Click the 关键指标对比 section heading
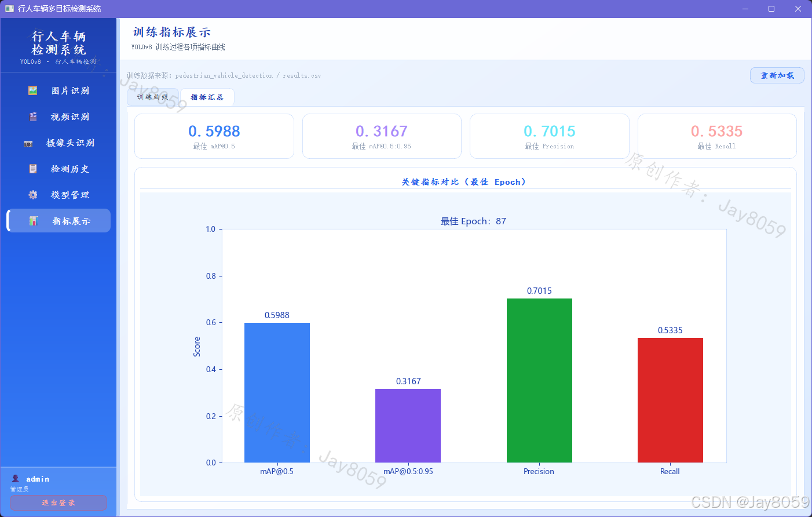This screenshot has height=517, width=812. coord(464,182)
